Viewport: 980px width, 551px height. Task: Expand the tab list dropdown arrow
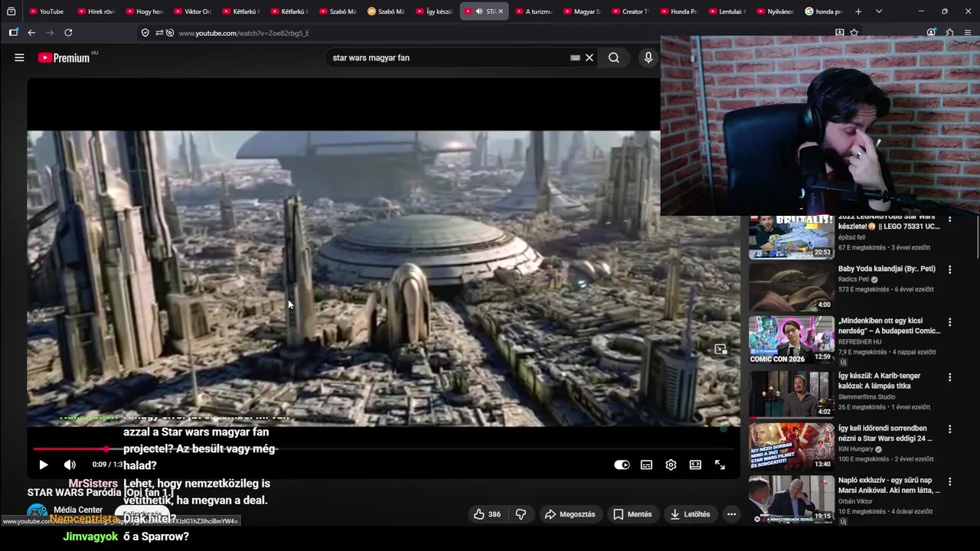[x=879, y=11]
